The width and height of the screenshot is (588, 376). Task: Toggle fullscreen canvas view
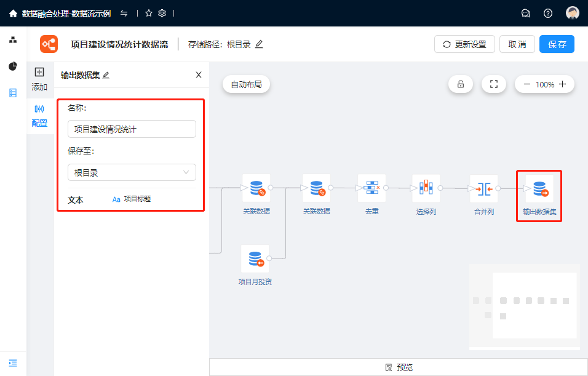(493, 84)
